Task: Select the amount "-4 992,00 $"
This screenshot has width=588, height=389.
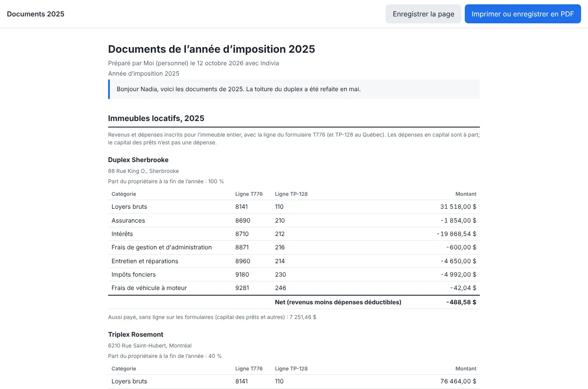Action: pos(458,274)
